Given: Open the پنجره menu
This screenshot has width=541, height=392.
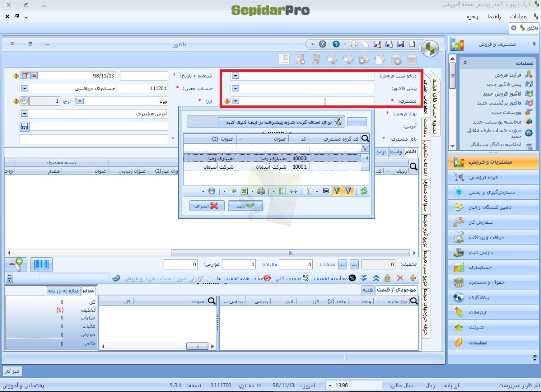Looking at the screenshot, I should tap(473, 17).
